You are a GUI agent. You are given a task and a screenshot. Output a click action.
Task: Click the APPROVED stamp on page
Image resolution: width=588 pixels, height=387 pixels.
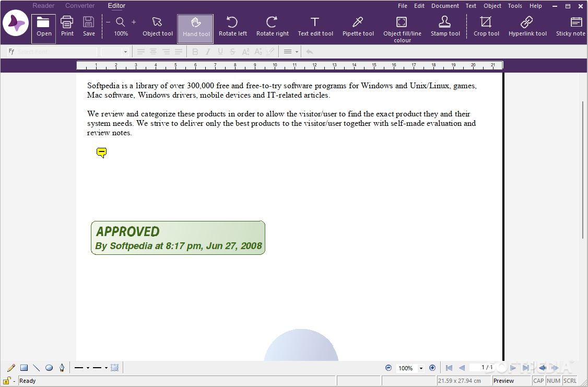tap(178, 238)
